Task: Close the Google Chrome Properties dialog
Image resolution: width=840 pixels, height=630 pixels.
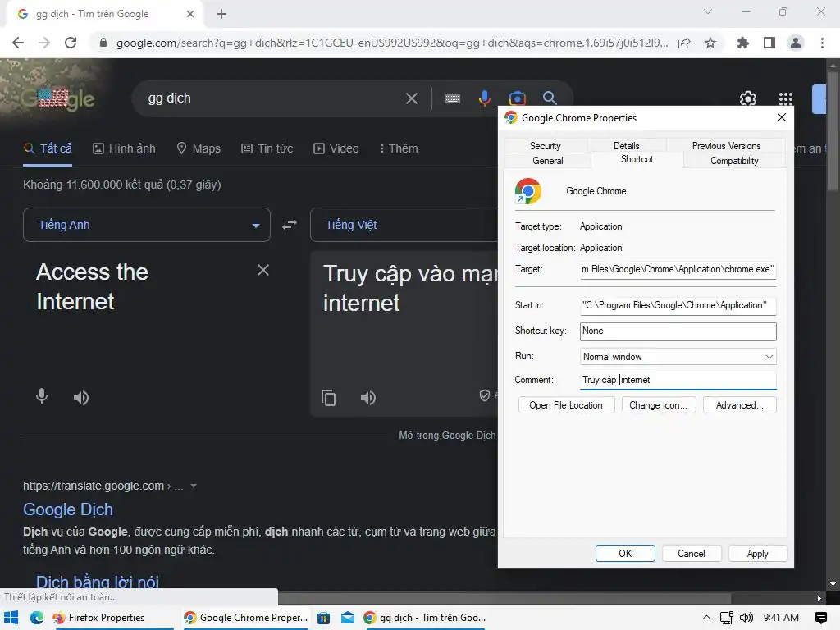Action: point(782,118)
